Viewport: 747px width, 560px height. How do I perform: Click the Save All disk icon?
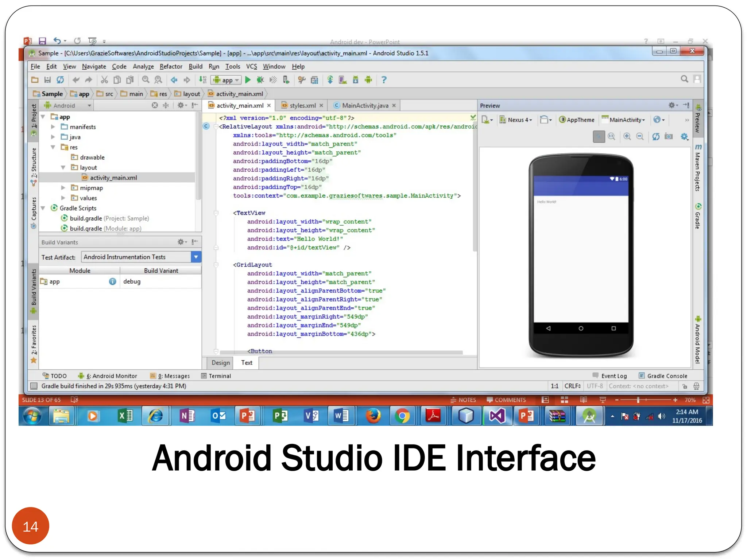click(x=47, y=80)
